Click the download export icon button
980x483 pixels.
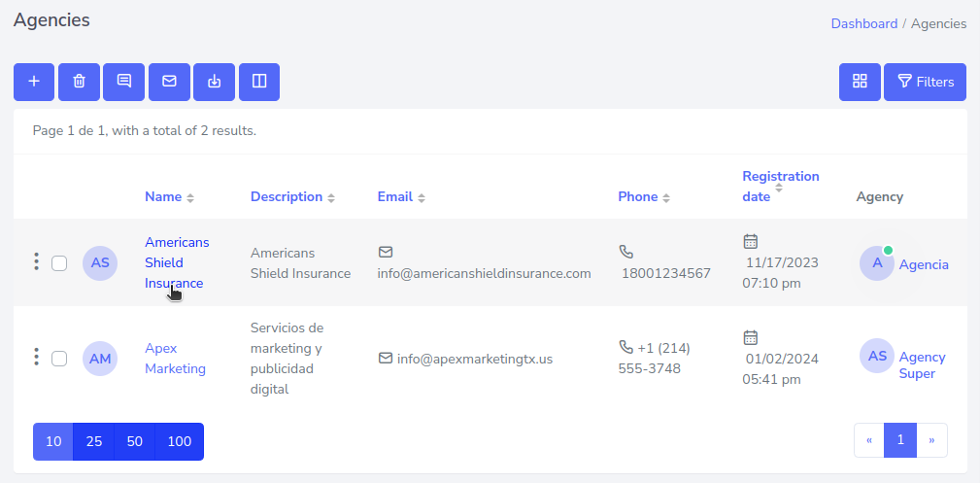[214, 82]
